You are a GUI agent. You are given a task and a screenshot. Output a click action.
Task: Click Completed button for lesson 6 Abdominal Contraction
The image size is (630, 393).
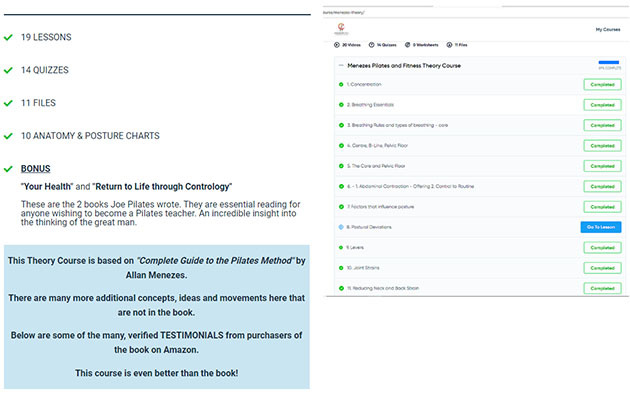click(602, 186)
